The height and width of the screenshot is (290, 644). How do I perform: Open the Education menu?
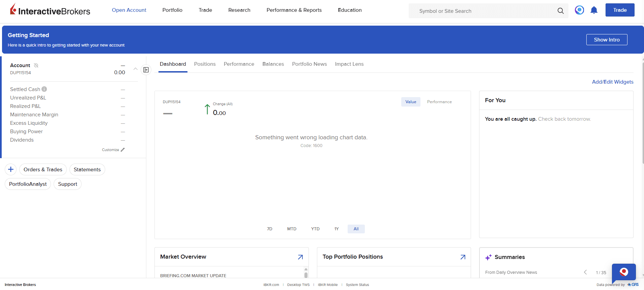coord(350,10)
